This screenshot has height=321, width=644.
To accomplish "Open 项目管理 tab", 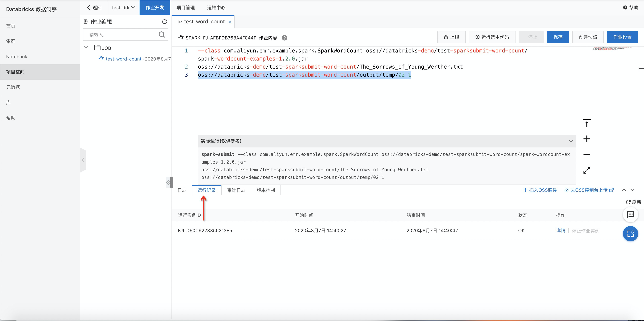I will click(185, 7).
